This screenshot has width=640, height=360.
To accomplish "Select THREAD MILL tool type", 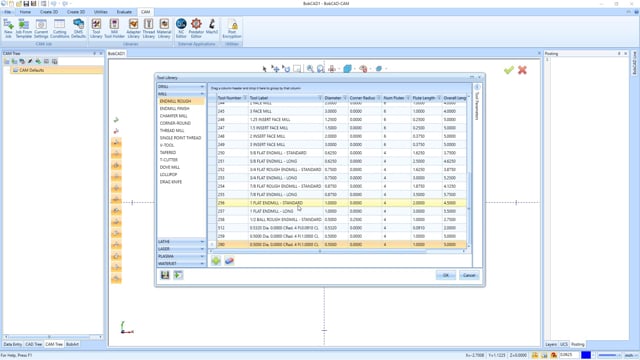I will 172,131.
